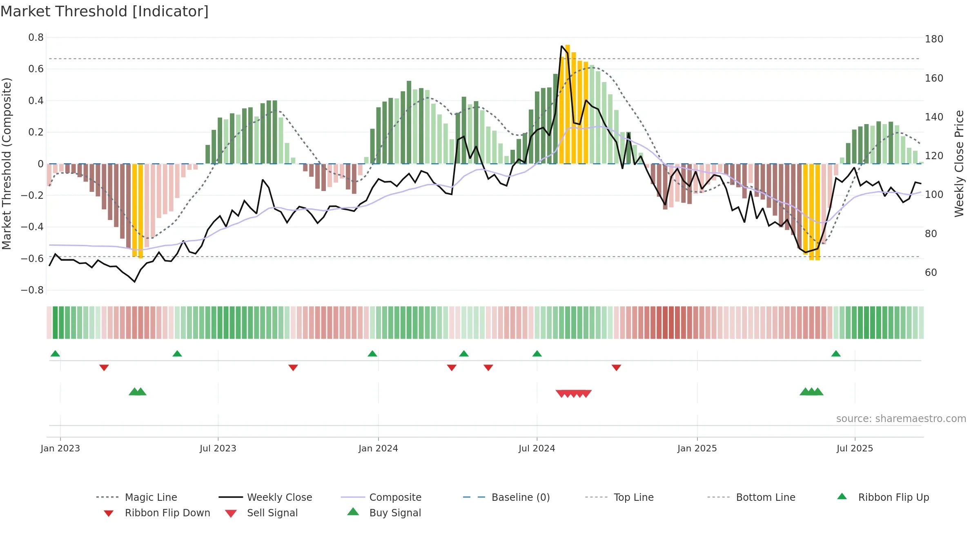Toggle the Composite legend entry

point(381,497)
